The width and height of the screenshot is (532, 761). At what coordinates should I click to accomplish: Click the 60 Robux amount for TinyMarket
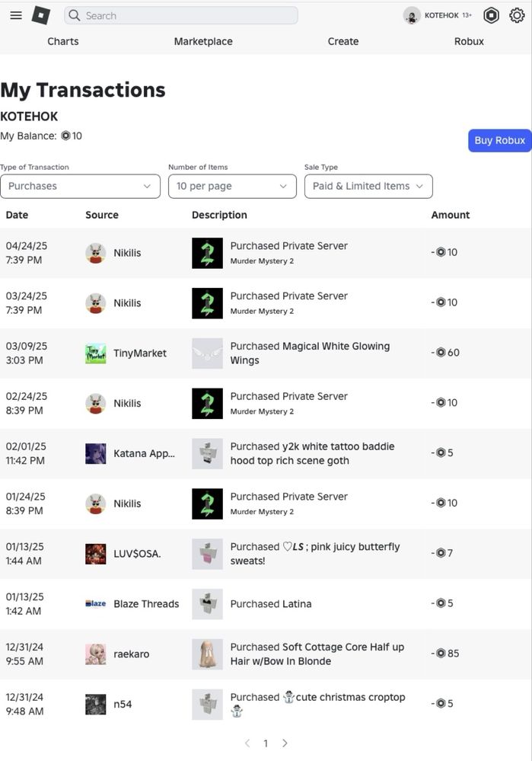[x=445, y=353]
